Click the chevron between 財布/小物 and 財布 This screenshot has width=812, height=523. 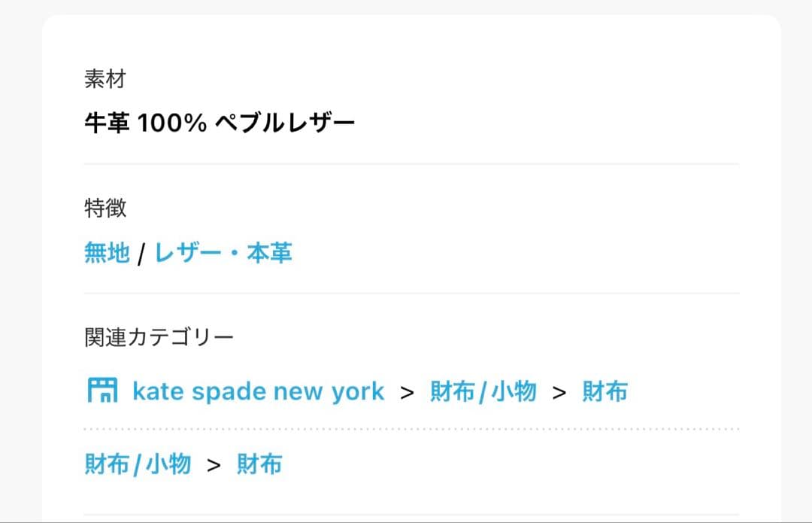pyautogui.click(x=559, y=391)
